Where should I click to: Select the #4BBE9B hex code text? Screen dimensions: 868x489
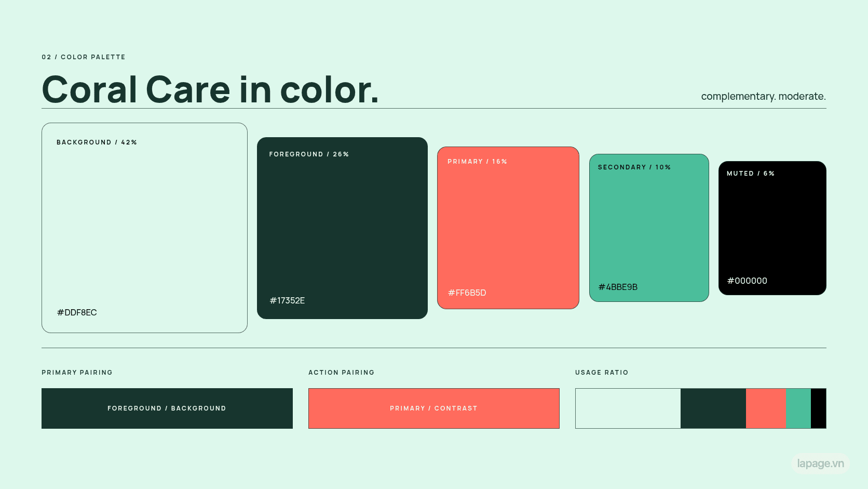pyautogui.click(x=618, y=287)
